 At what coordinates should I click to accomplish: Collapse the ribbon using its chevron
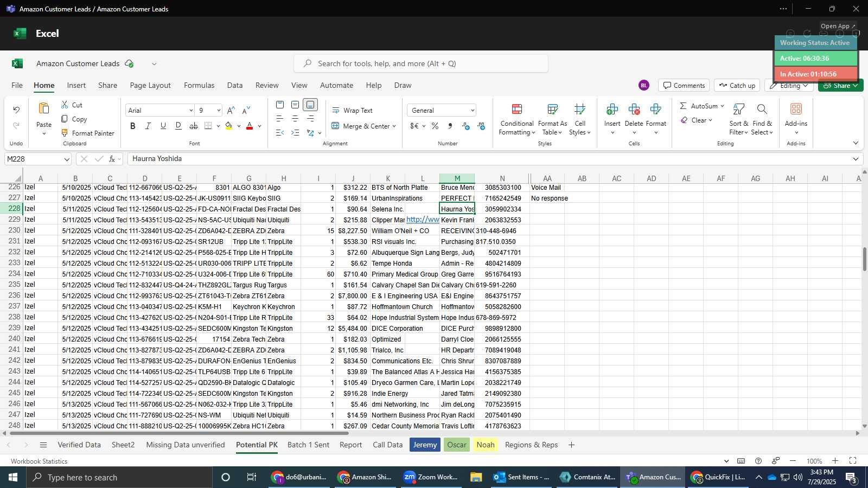[x=856, y=143]
